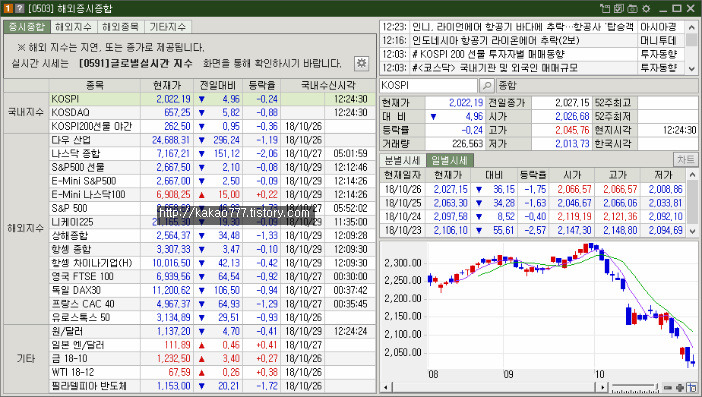Select the 상해종합 row
Viewport: 702px width, 397px height.
[212, 235]
